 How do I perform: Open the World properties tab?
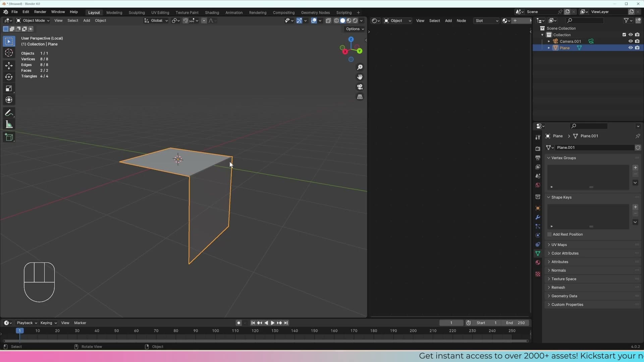[538, 185]
